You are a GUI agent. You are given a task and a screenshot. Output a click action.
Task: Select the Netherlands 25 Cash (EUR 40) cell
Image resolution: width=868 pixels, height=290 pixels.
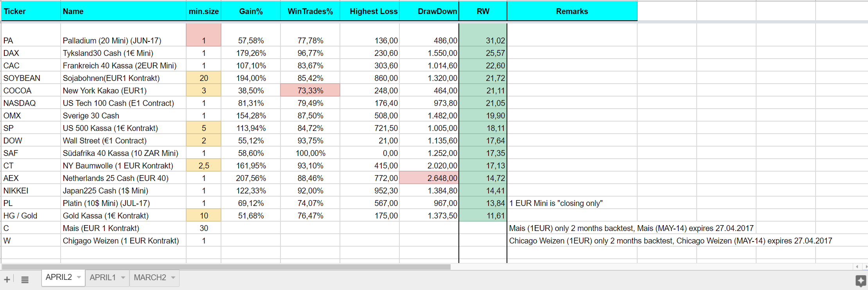click(123, 178)
